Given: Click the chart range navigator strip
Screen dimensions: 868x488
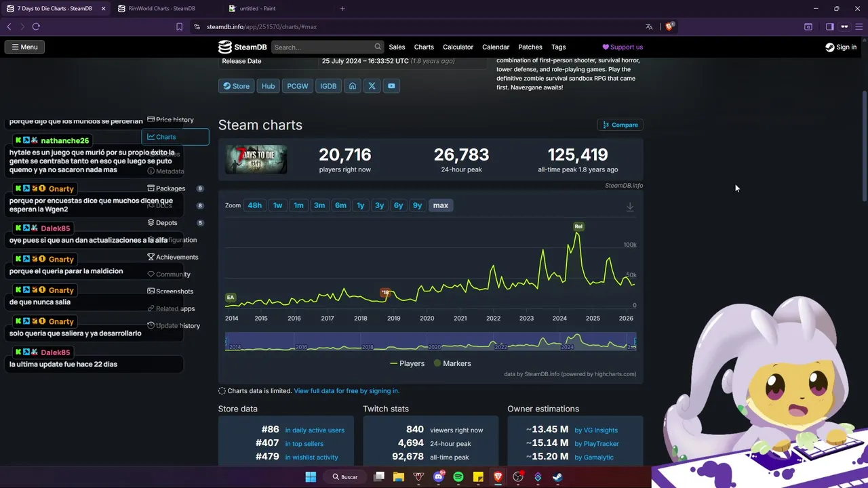Looking at the screenshot, I should tap(431, 342).
